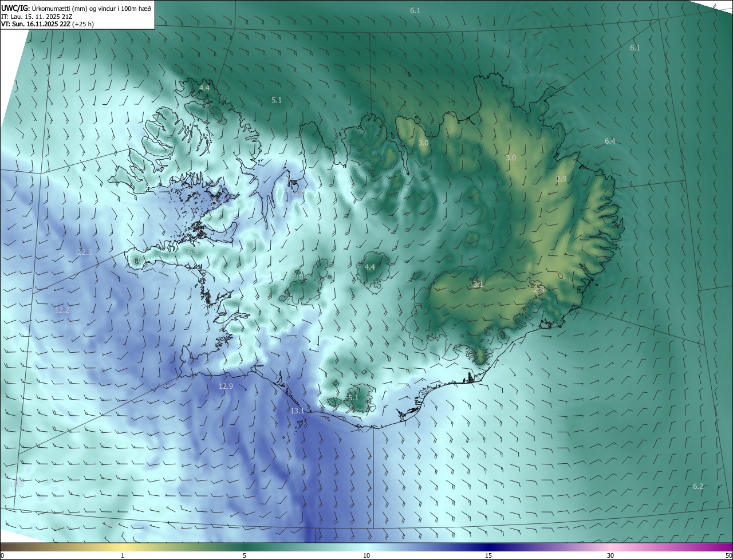Select the faint 10.5 value label

pos(17,484)
